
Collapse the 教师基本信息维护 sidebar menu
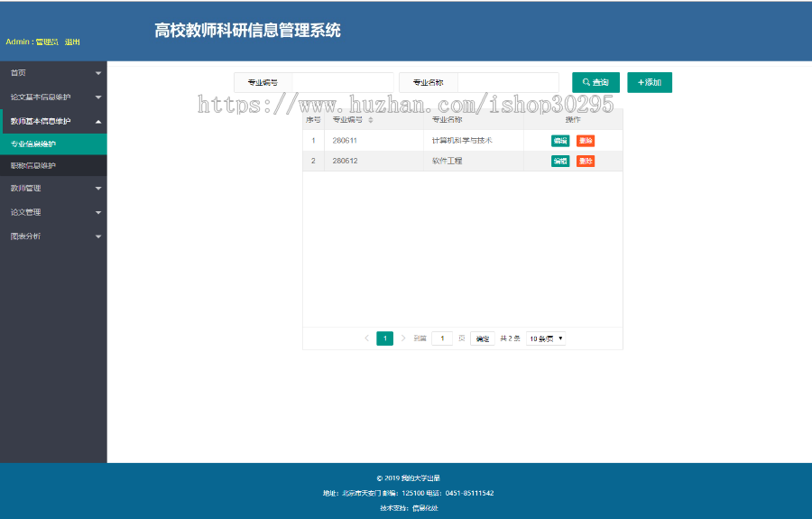[x=53, y=121]
